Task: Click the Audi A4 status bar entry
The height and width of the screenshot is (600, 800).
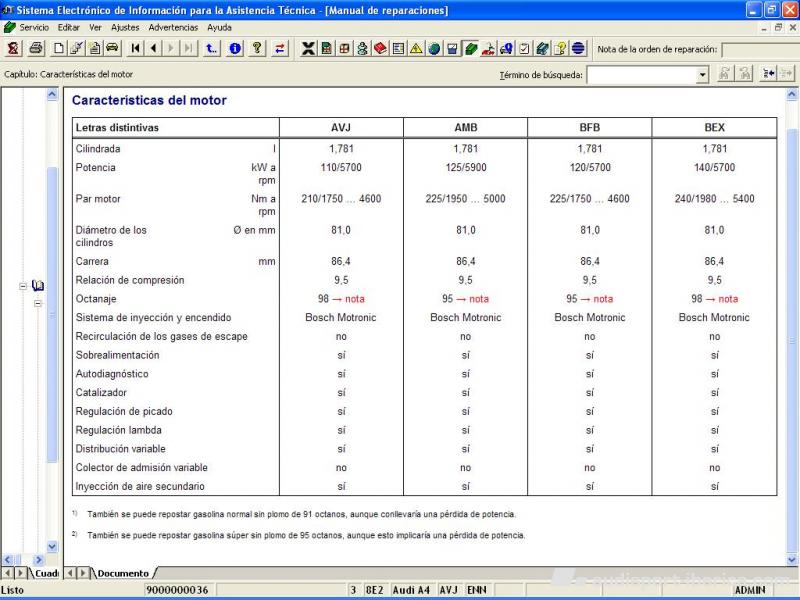Action: click(x=411, y=590)
